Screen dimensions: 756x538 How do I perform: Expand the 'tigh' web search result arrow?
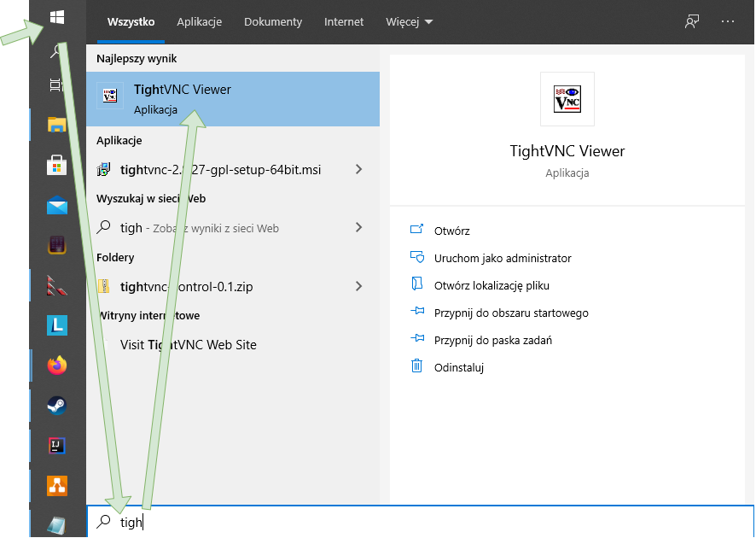[x=358, y=227]
